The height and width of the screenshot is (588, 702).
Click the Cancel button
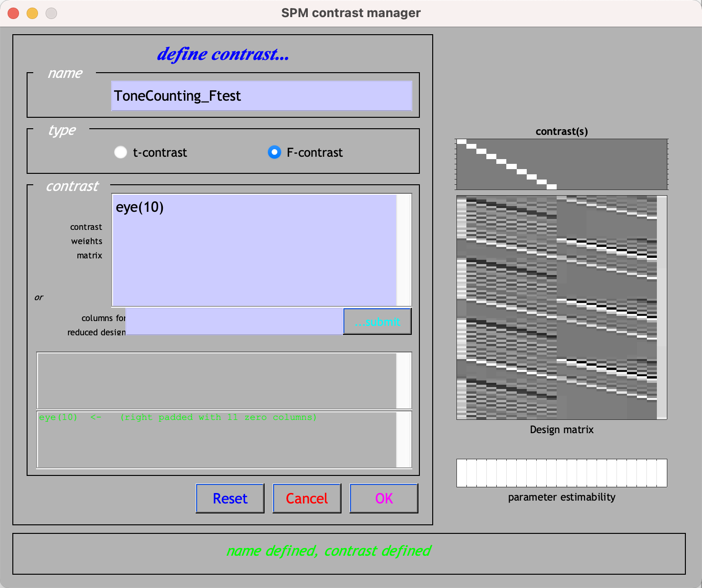(307, 498)
